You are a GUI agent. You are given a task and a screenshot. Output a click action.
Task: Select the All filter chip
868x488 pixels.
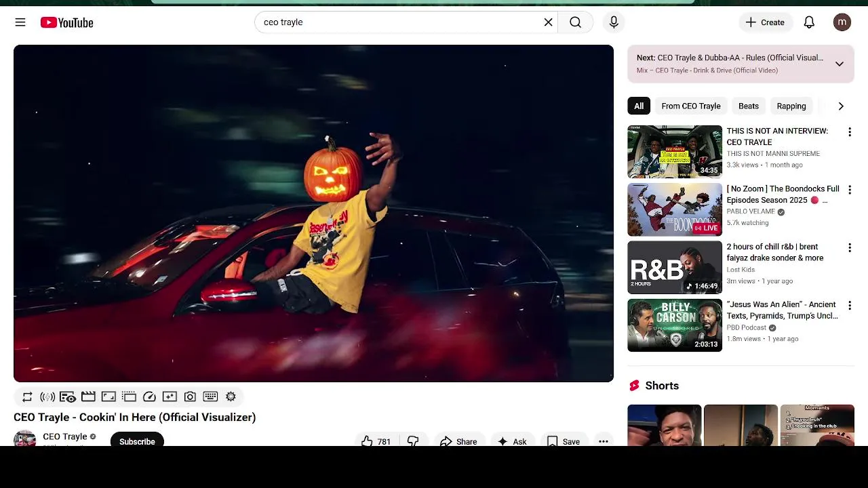click(x=639, y=106)
